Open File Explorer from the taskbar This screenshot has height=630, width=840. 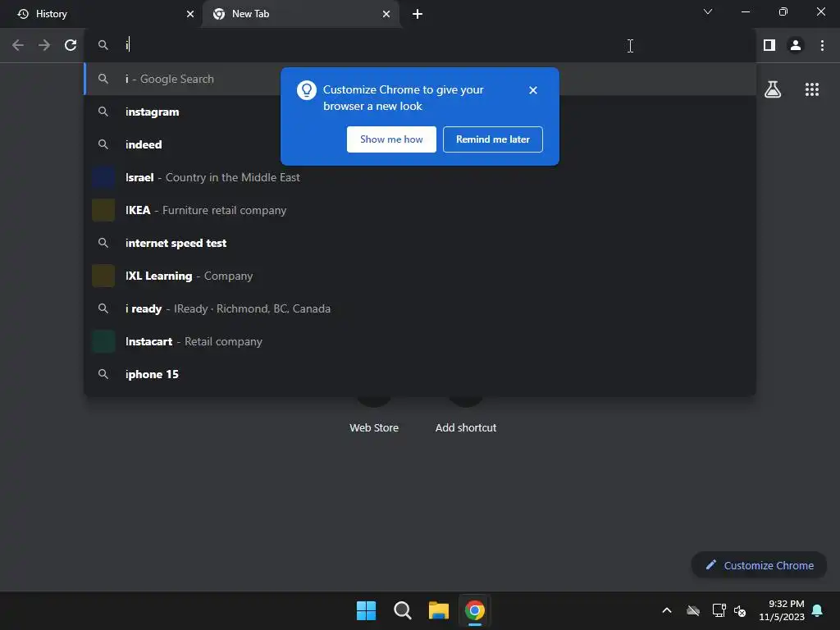point(438,610)
